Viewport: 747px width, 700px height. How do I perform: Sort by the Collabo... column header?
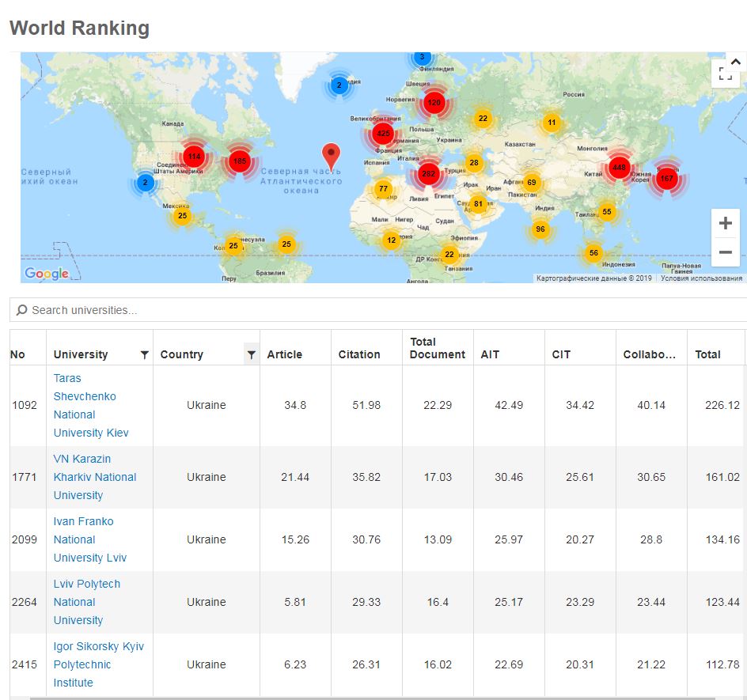[650, 354]
